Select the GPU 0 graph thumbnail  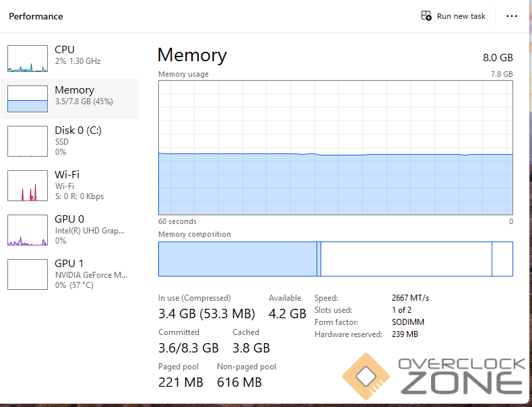coord(28,230)
